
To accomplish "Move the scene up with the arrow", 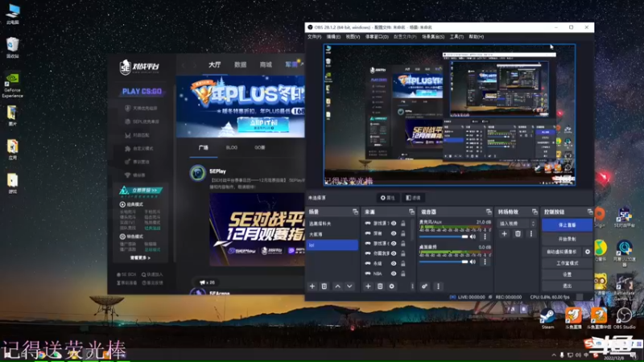I will (337, 286).
